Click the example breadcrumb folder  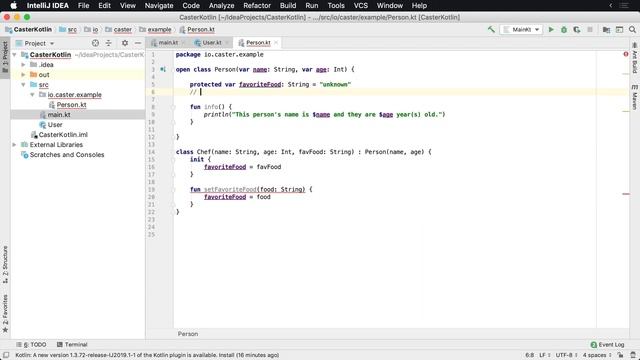pos(155,29)
